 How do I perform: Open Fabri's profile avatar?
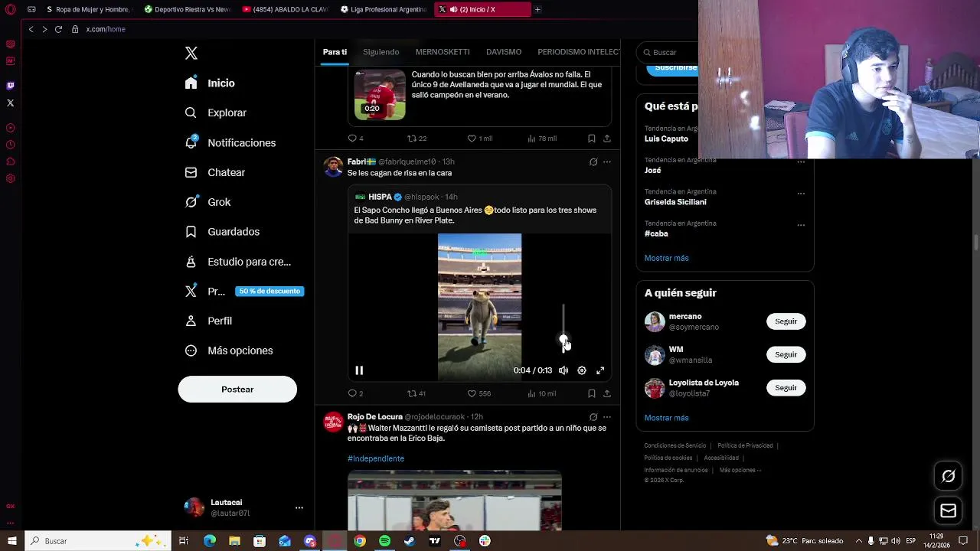tap(333, 167)
